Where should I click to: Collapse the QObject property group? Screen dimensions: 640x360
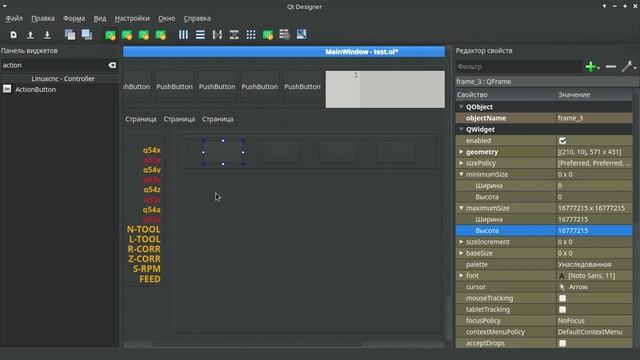(461, 107)
